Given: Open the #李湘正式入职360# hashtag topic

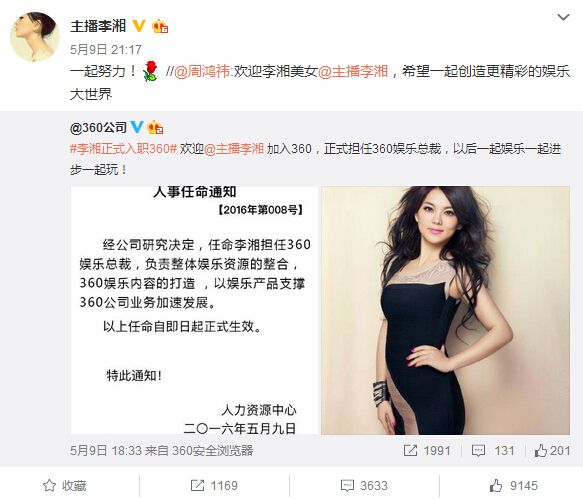Looking at the screenshot, I should pos(123,149).
